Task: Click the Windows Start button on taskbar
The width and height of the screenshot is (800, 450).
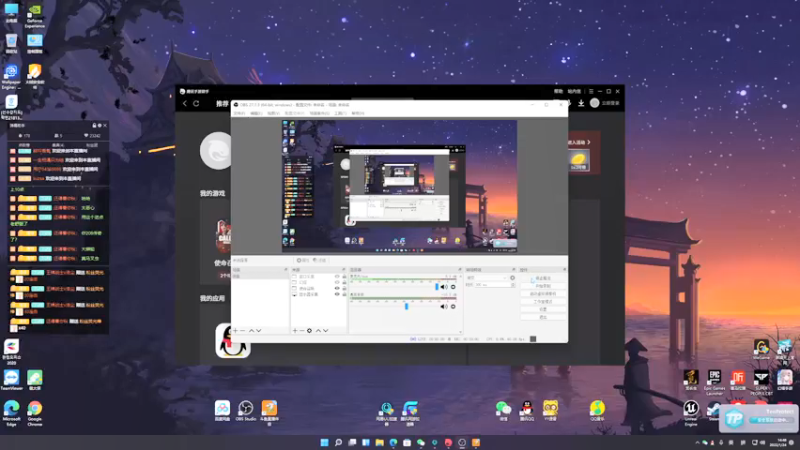Action: pyautogui.click(x=324, y=442)
